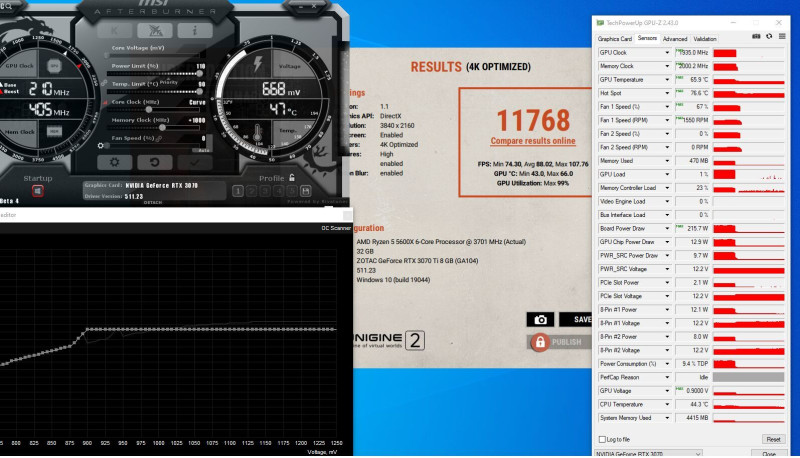Click the curve point at 900 mV in the editor

click(87, 329)
